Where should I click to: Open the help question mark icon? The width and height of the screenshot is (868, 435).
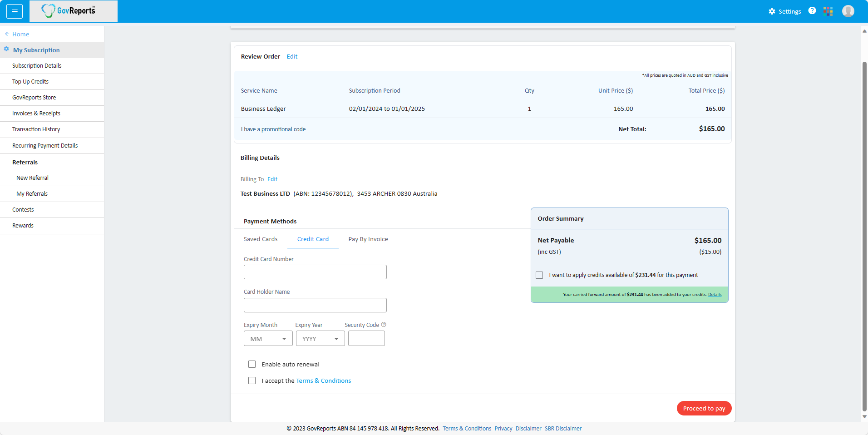[812, 11]
